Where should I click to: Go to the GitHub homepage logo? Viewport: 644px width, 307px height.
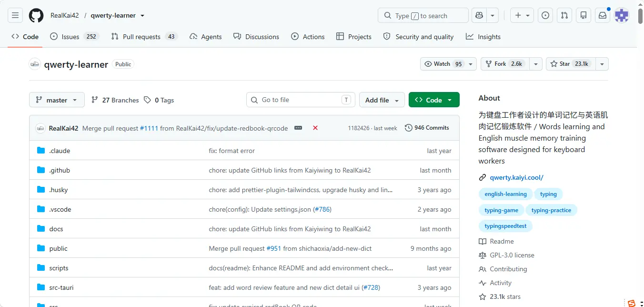click(x=36, y=15)
